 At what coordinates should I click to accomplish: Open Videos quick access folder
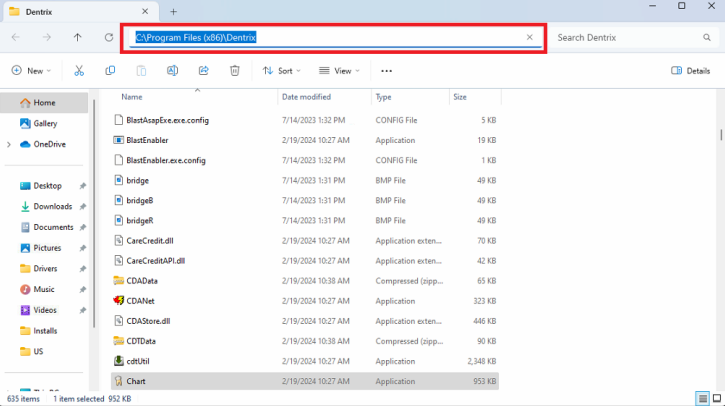(44, 310)
